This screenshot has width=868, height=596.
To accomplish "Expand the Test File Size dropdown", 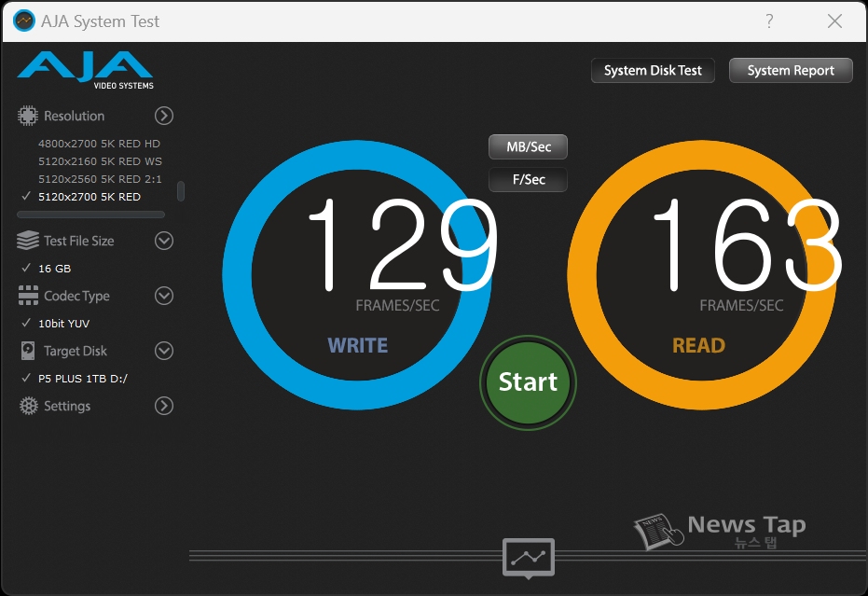I will point(164,241).
